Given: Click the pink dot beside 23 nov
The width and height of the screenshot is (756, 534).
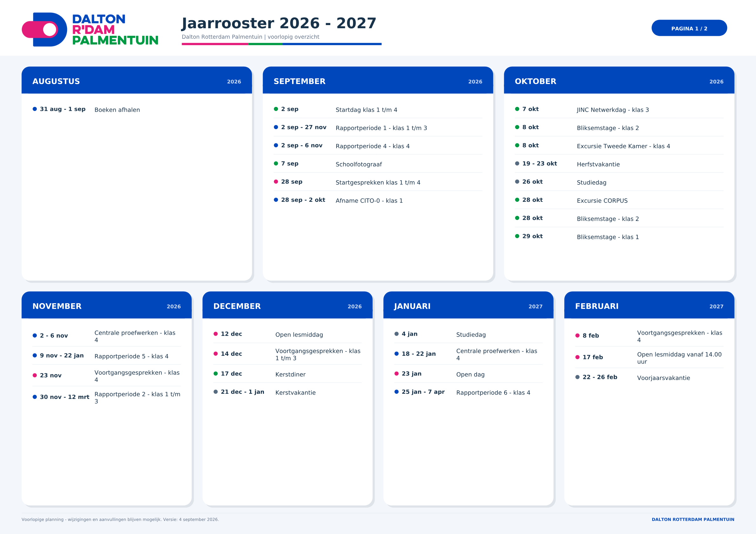Looking at the screenshot, I should 35,375.
